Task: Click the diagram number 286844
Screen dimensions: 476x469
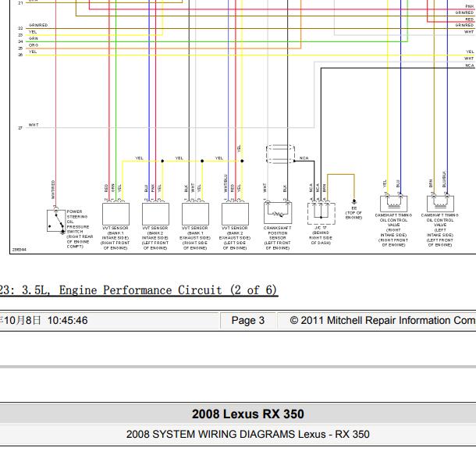Action: [20, 250]
